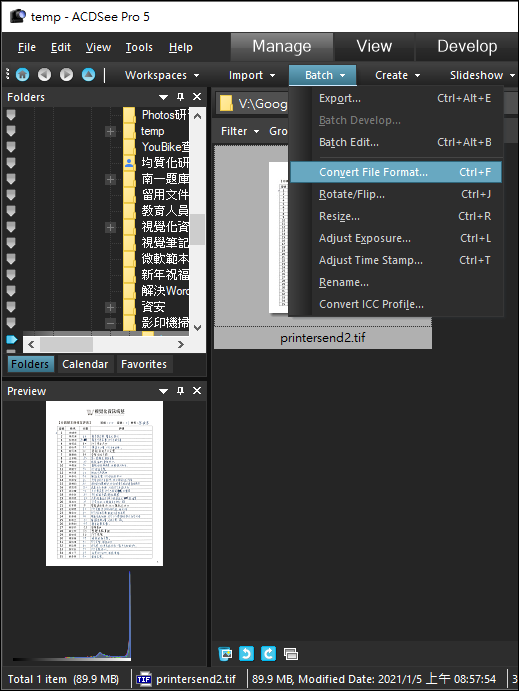Screen dimensions: 519x691
Task: Open the Edit menu
Action: click(x=60, y=47)
